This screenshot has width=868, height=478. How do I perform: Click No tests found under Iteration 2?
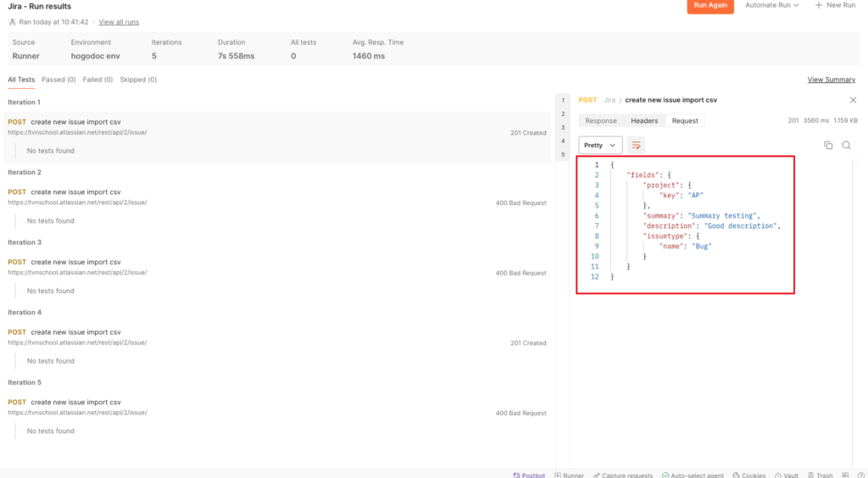pyautogui.click(x=50, y=220)
